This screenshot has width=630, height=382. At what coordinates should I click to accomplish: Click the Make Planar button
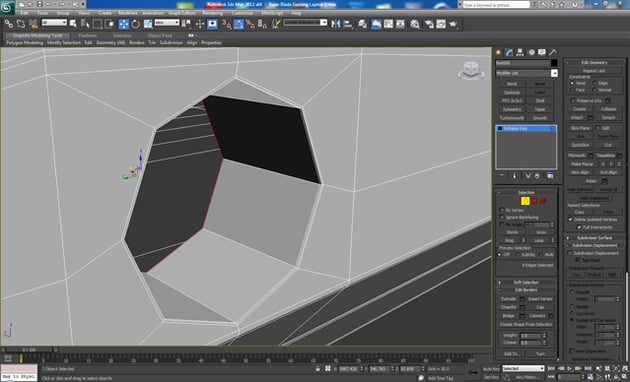pos(582,164)
